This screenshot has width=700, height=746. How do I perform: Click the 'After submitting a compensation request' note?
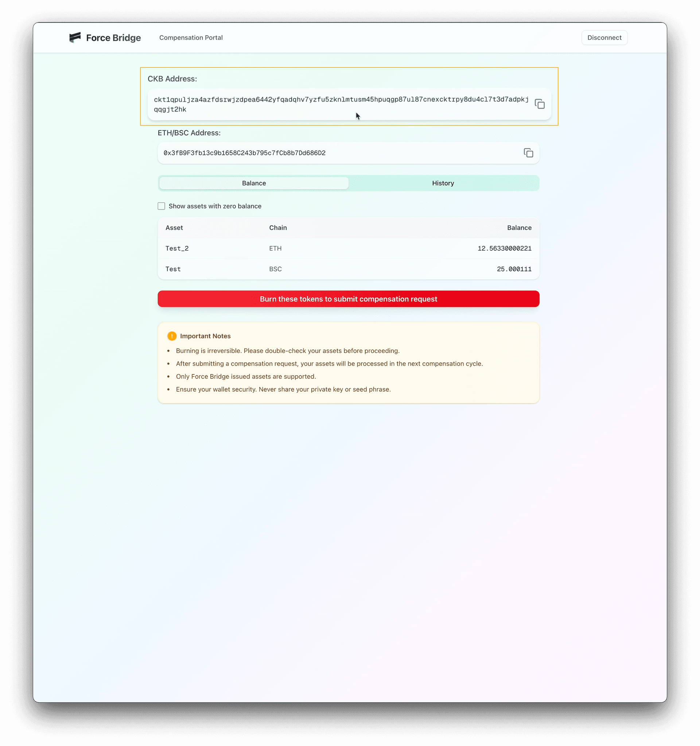coord(329,364)
